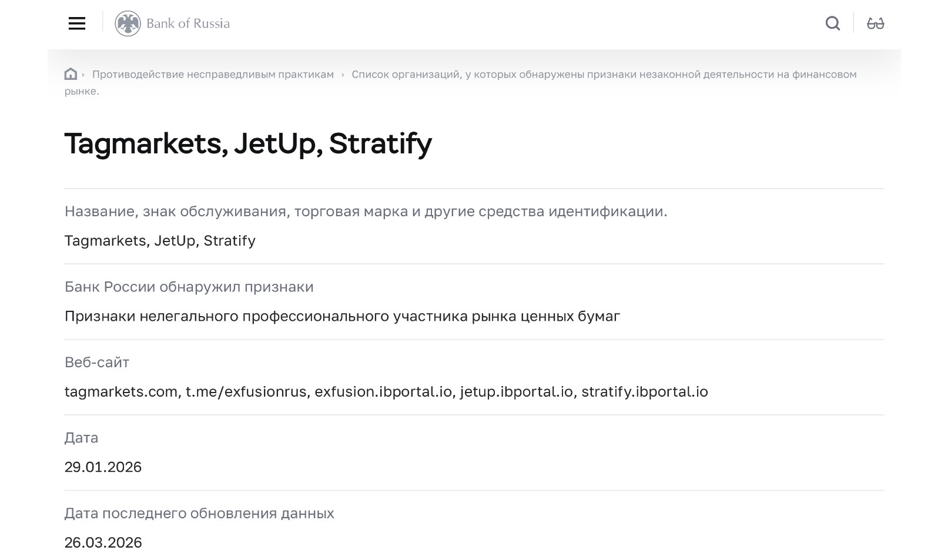Click the Tagmarkets, JetUp, Stratify page heading

point(248,144)
